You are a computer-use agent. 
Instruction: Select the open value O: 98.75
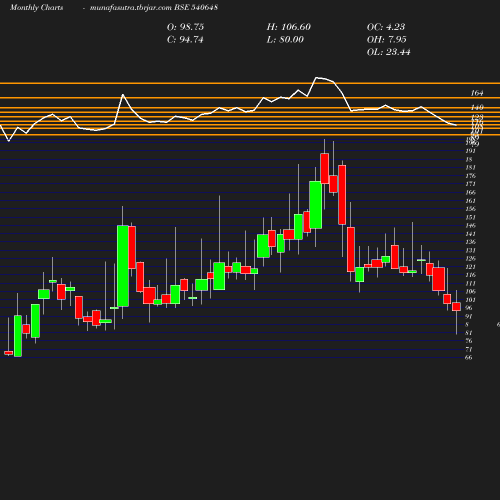pyautogui.click(x=185, y=27)
